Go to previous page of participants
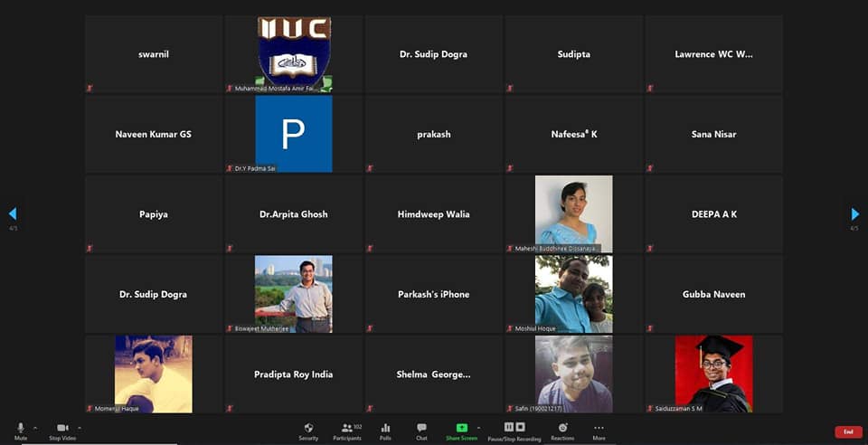This screenshot has height=445, width=868. [13, 214]
